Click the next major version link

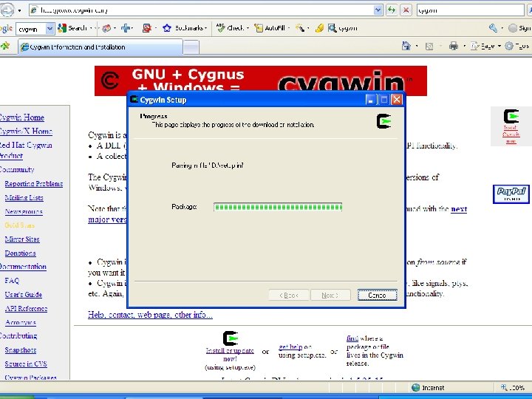(459, 209)
